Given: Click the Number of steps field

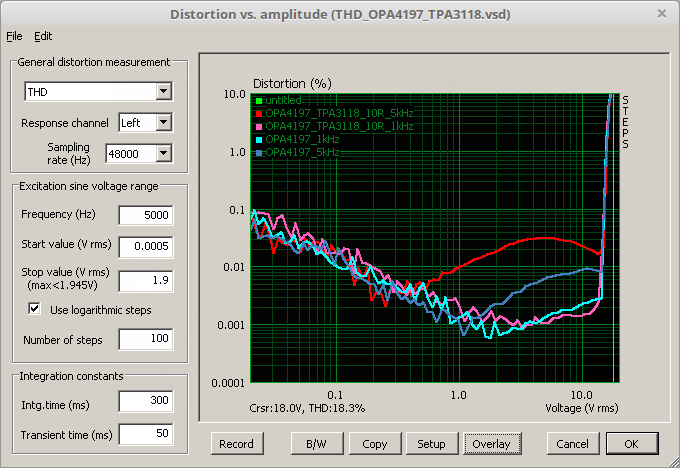Looking at the screenshot, I should (145, 340).
